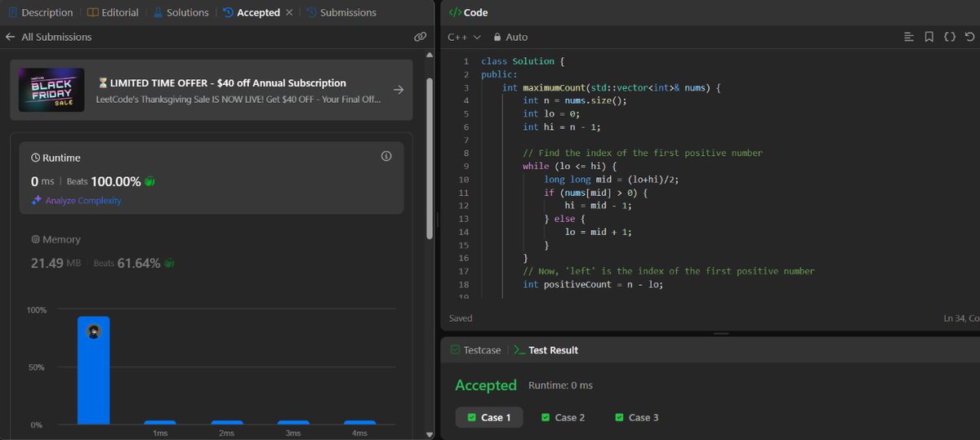Click the runtime info icon
980x440 pixels.
pos(387,156)
